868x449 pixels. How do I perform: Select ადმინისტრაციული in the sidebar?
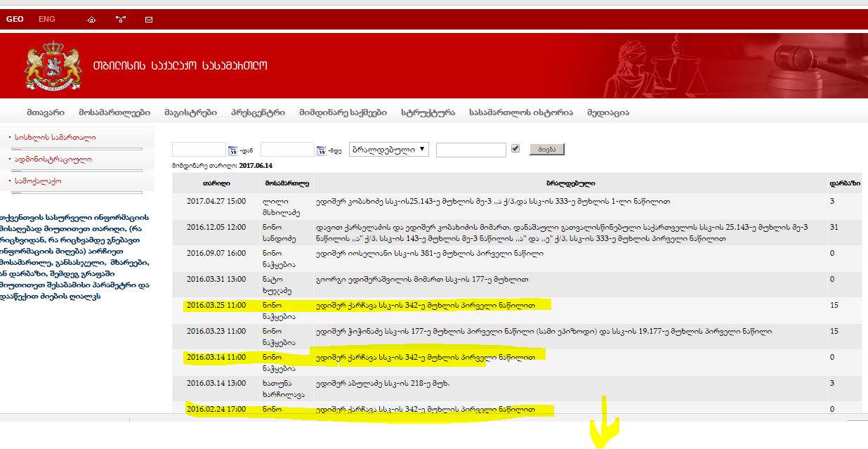click(53, 160)
